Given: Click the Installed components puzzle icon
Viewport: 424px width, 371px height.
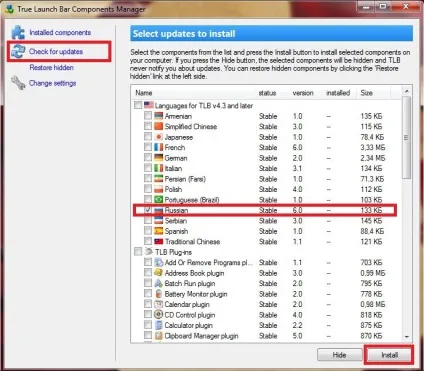Looking at the screenshot, I should (18, 33).
